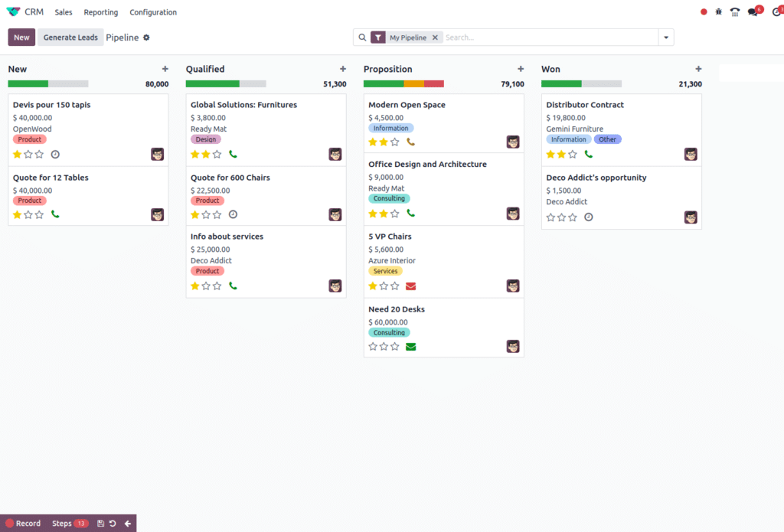
Task: Click the phone activity on Quote for 12 Tables
Action: pos(55,214)
